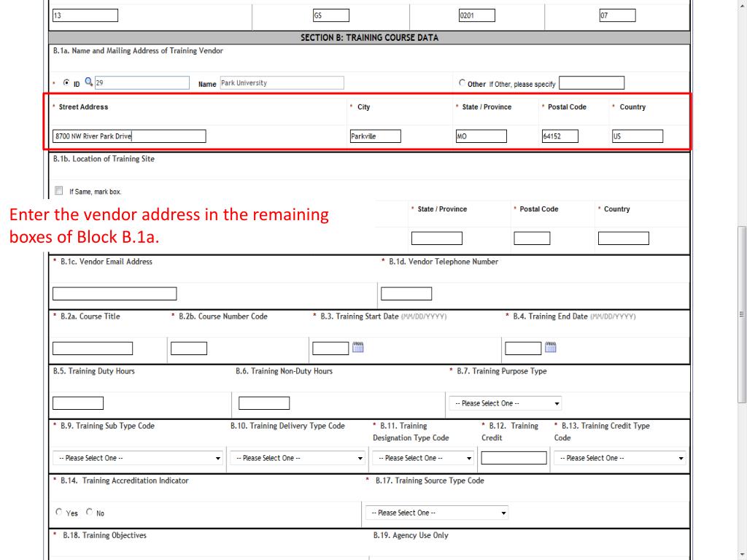The height and width of the screenshot is (560, 747).
Task: Click the vendor ID search magnifier icon
Action: (x=88, y=82)
